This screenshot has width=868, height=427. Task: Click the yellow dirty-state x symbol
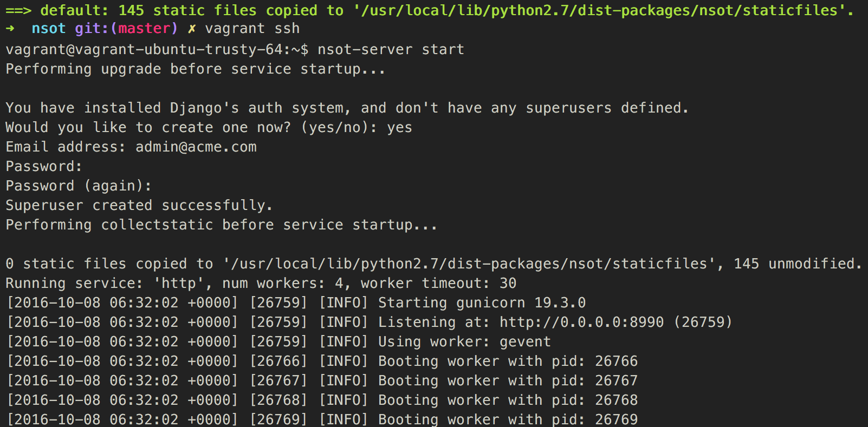click(192, 29)
